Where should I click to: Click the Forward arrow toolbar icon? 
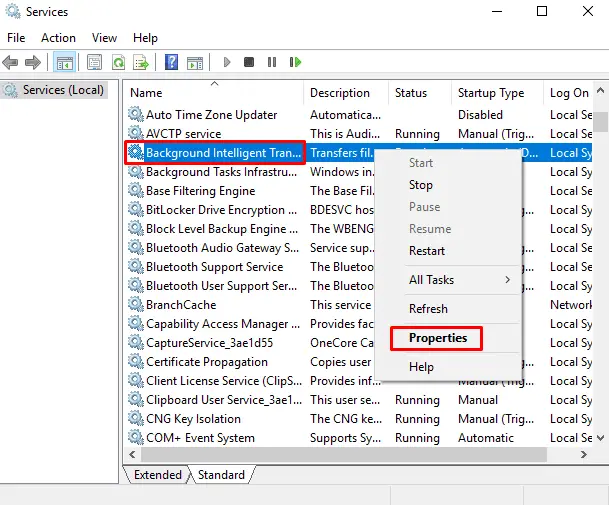(33, 62)
